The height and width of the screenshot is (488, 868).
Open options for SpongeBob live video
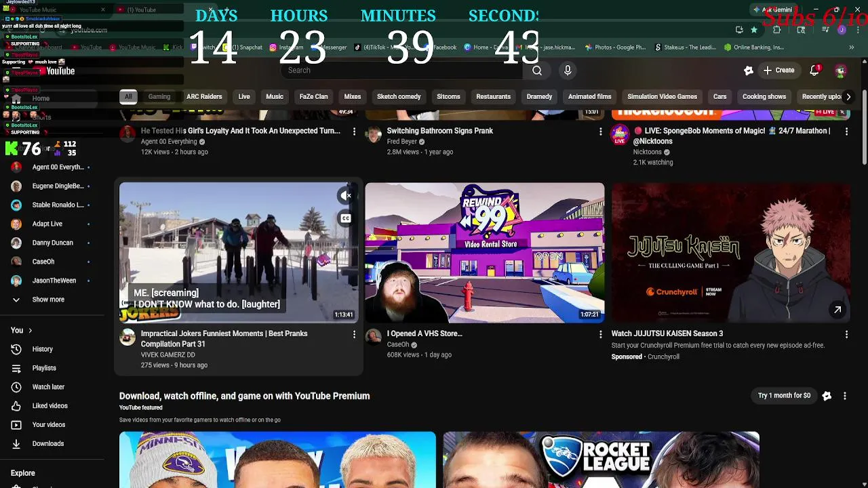846,131
